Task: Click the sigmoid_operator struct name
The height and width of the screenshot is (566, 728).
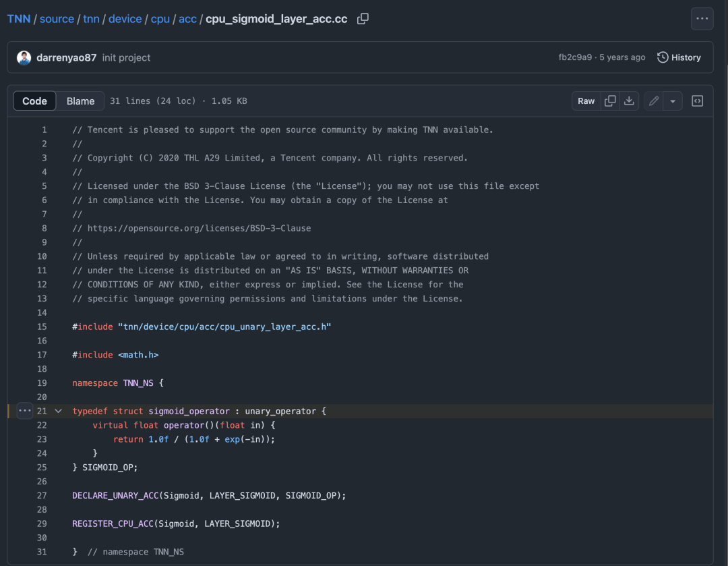Action: [189, 411]
